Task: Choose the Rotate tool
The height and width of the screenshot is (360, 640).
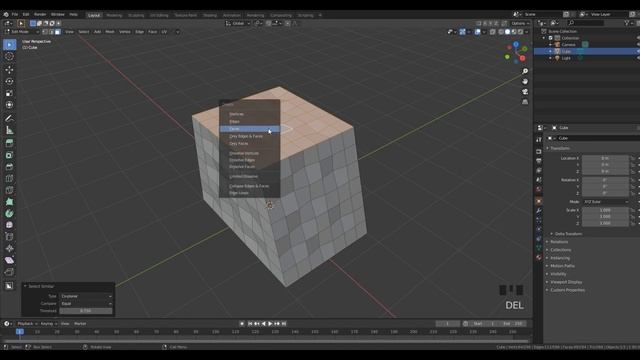Action: pyautogui.click(x=9, y=82)
